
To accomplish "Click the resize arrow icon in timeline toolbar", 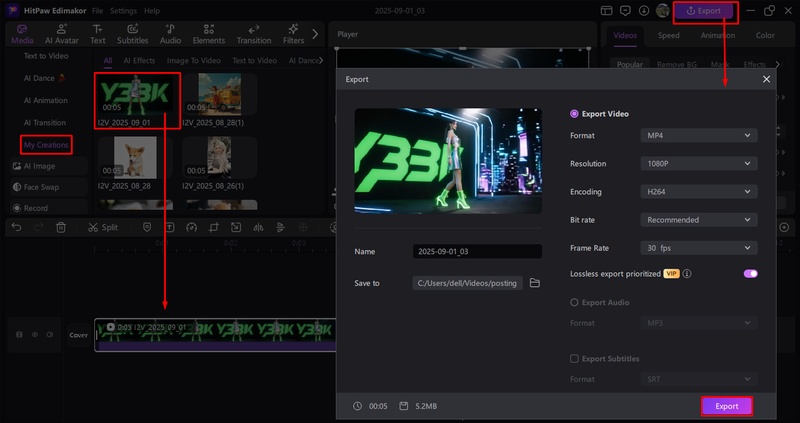I will pos(236,227).
